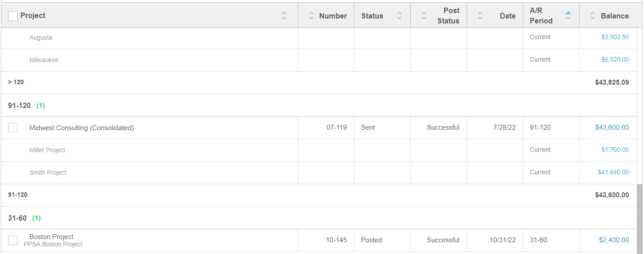Open the Milwaukee balance $6,528.00
The image size is (644, 254).
pyautogui.click(x=615, y=59)
